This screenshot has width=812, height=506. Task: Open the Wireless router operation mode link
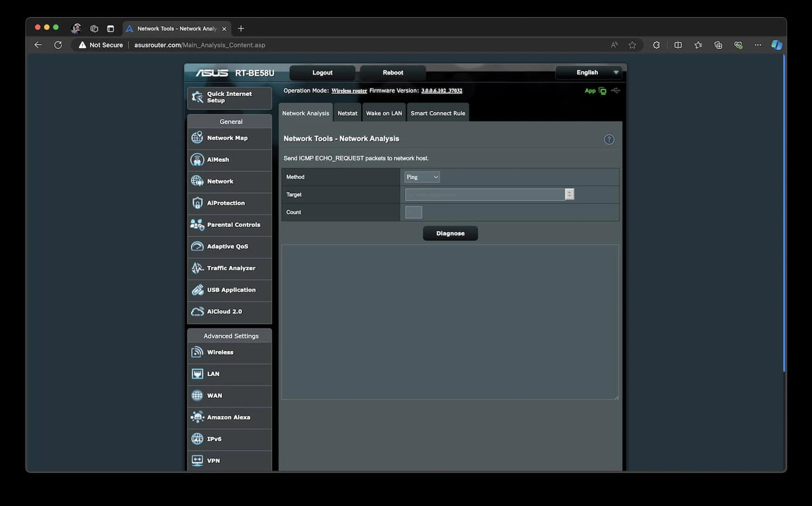click(x=349, y=91)
